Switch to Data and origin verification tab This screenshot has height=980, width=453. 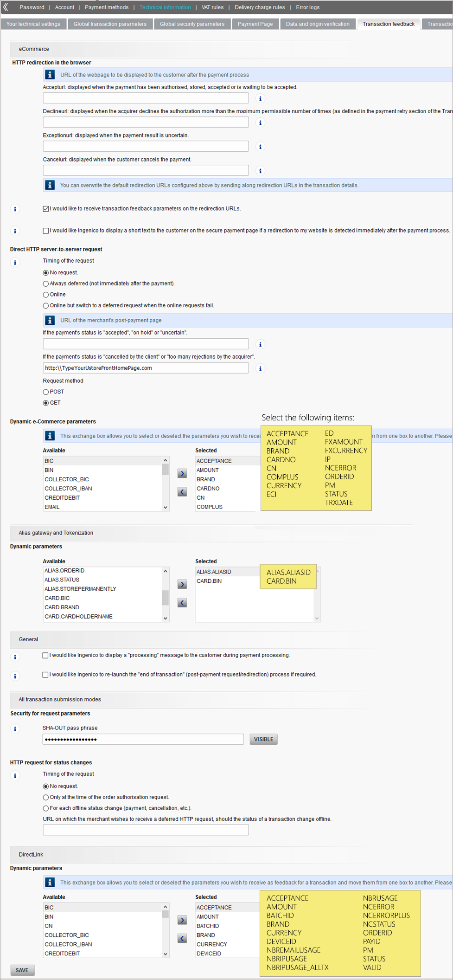point(318,24)
